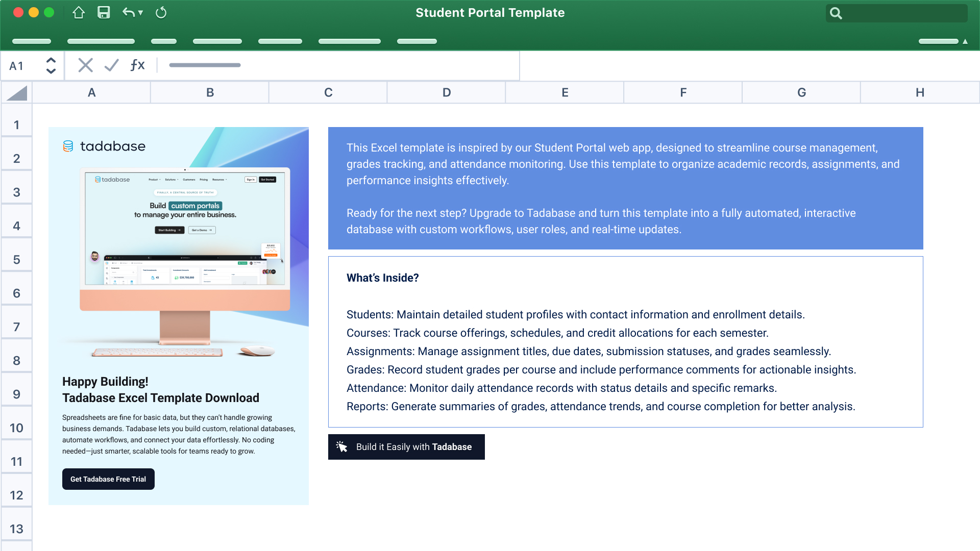Undo the last action with the arrow icon
The width and height of the screenshot is (980, 551).
(128, 13)
